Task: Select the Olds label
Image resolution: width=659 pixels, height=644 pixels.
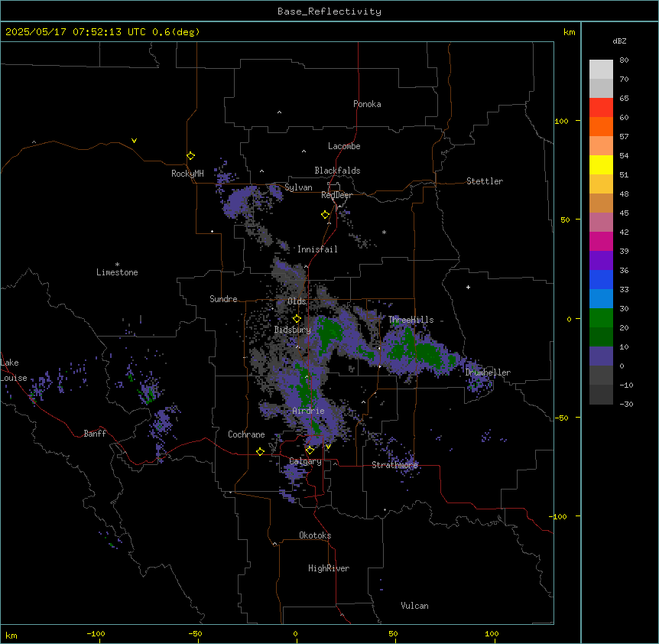Action: click(297, 301)
